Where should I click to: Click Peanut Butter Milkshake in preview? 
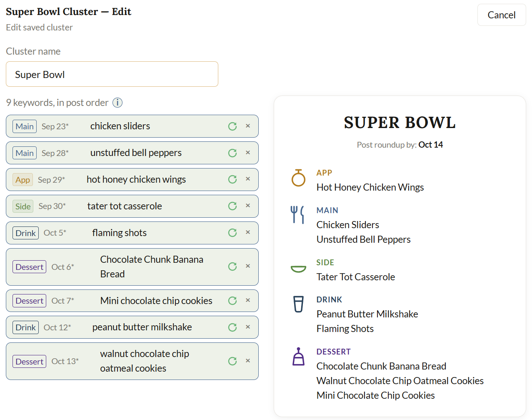(x=367, y=314)
